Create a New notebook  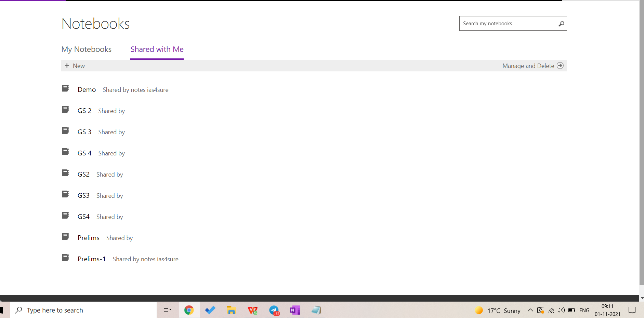click(75, 66)
